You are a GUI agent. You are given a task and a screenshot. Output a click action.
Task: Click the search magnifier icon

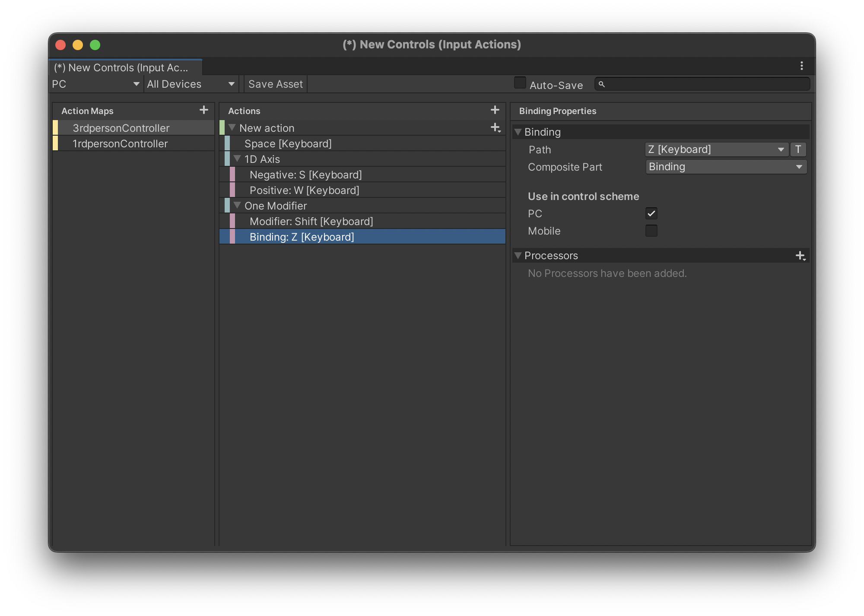click(x=601, y=84)
